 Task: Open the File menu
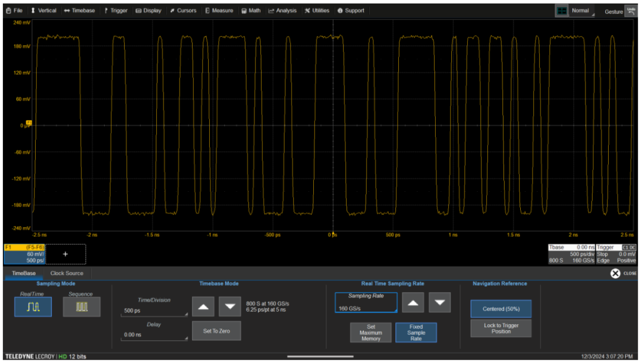tap(14, 11)
